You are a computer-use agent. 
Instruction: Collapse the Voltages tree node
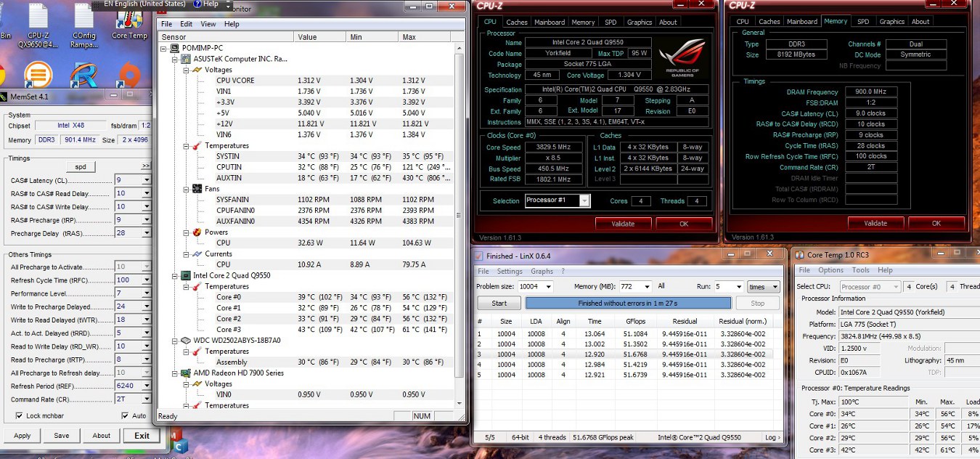coord(185,70)
